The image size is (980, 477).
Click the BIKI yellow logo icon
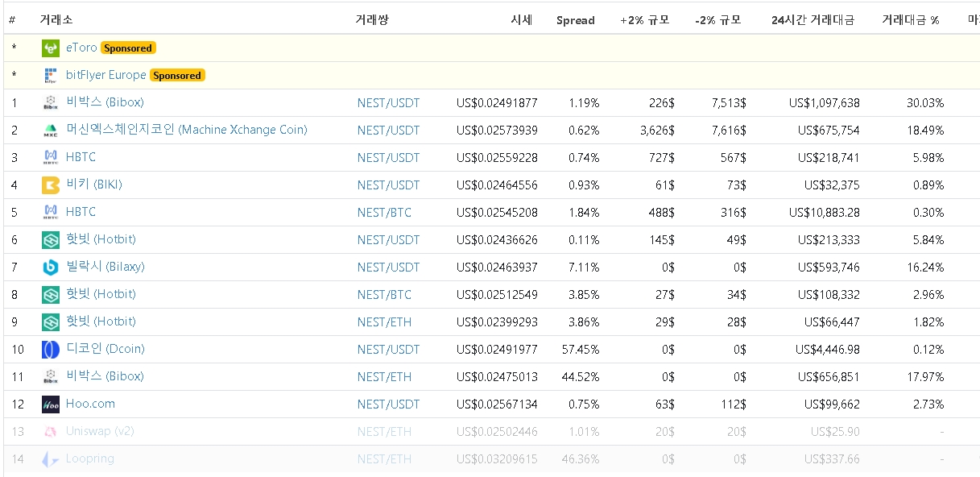pos(51,185)
